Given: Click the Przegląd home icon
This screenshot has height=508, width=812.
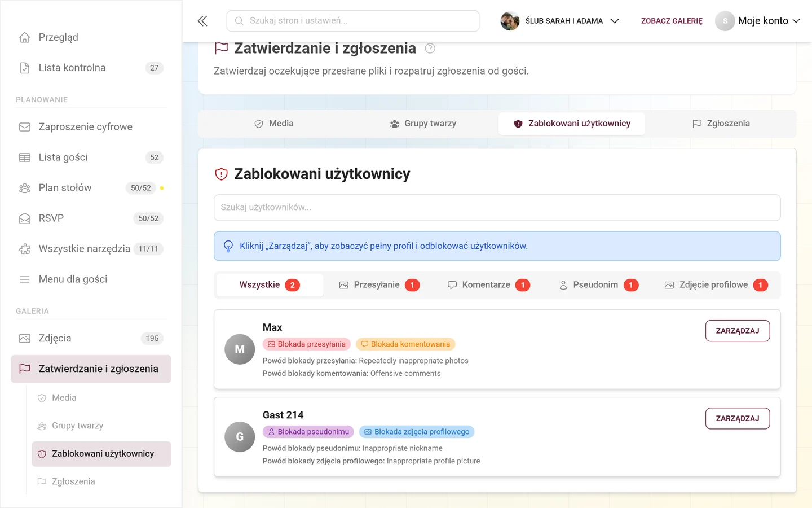Looking at the screenshot, I should [x=25, y=37].
